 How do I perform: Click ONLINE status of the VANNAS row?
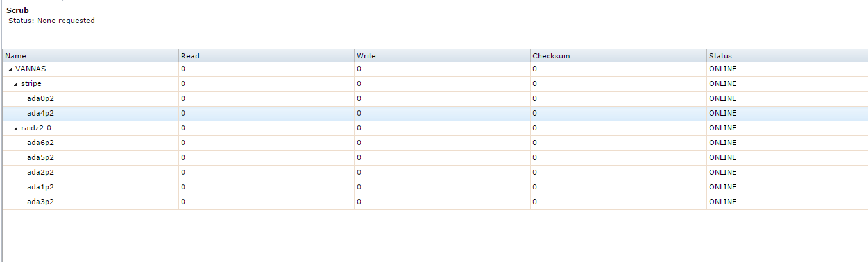[722, 69]
